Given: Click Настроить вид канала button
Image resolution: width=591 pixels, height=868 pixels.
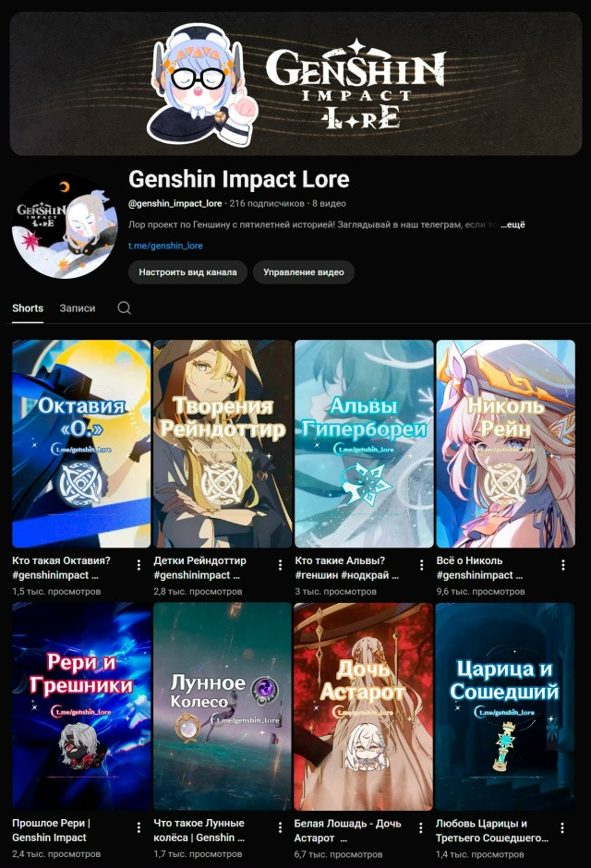Looking at the screenshot, I should [x=187, y=271].
